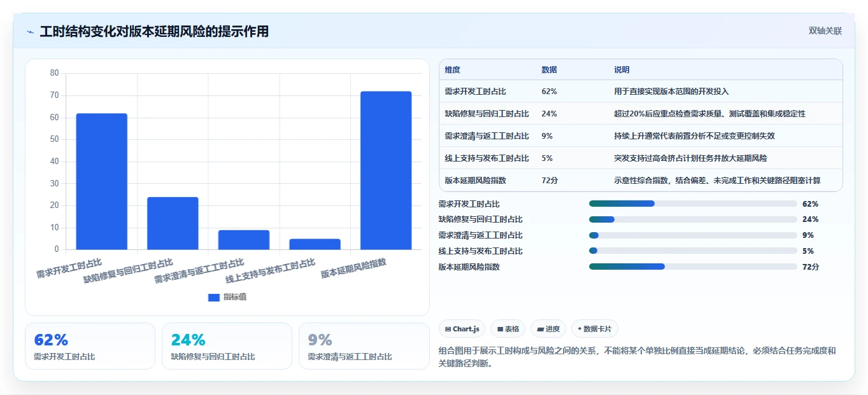Click the table description starting with 示意性综合指数
The image size is (868, 395).
tap(717, 180)
